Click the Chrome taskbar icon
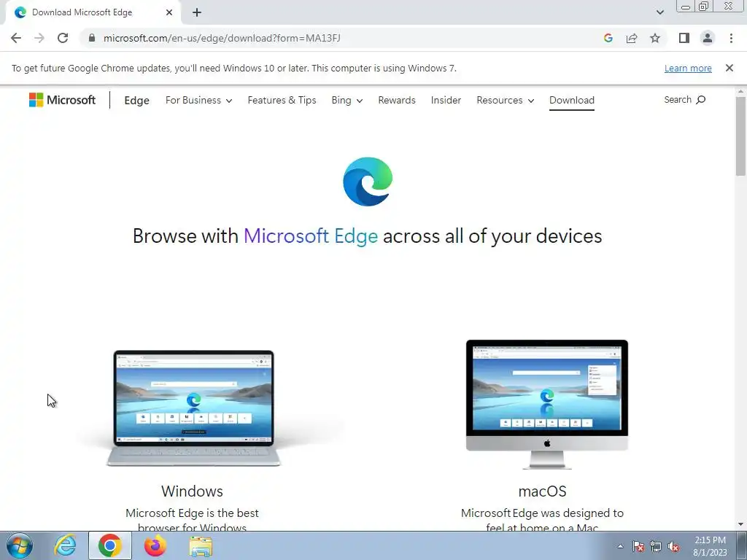 110,545
